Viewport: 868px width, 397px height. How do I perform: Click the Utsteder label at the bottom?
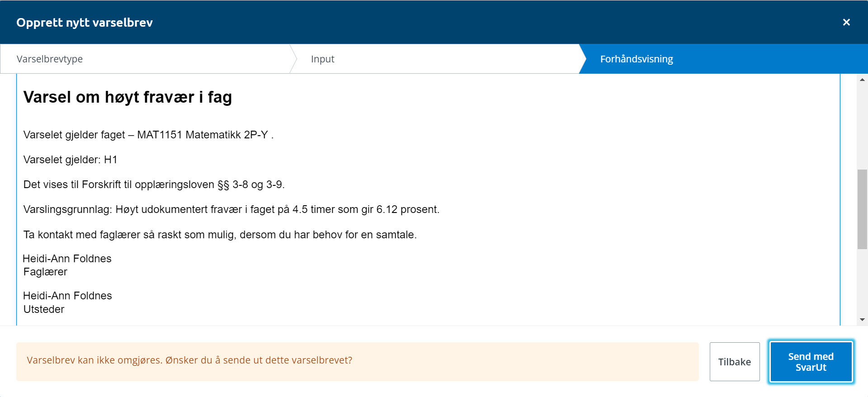click(x=44, y=309)
